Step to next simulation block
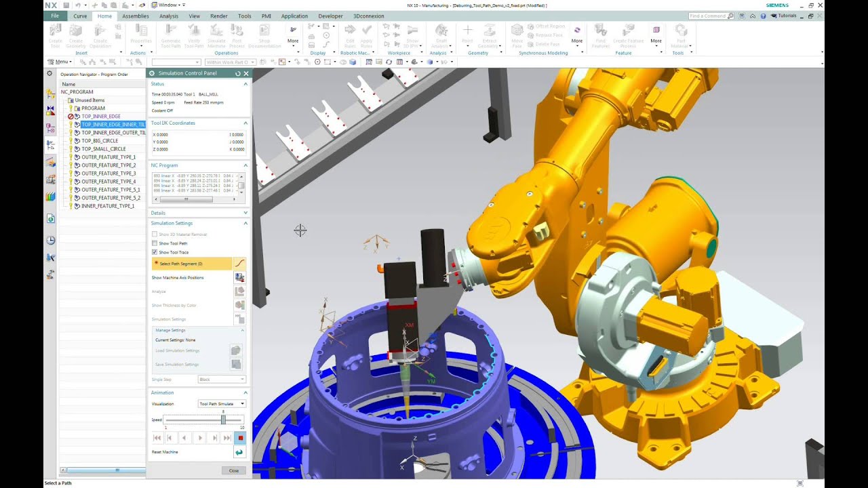This screenshot has height=488, width=868. point(215,439)
